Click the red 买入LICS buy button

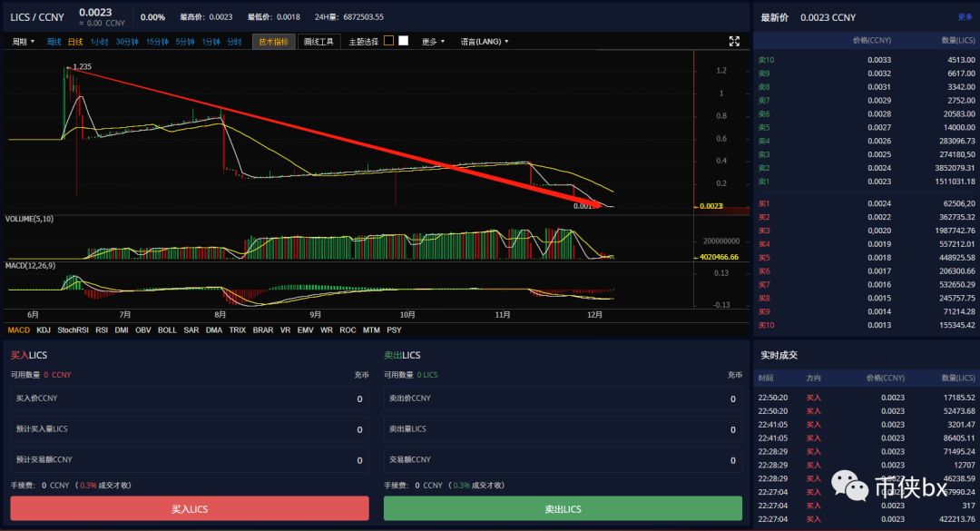(x=190, y=508)
